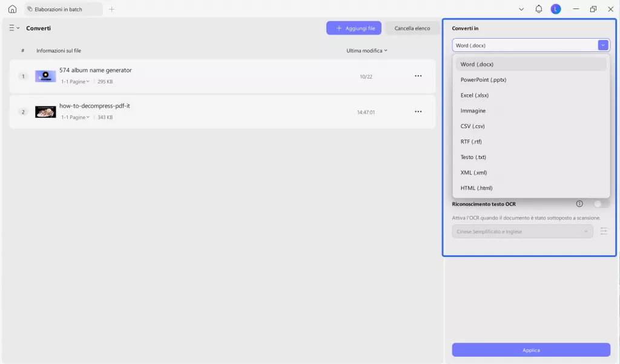
Task: Choose Testo (.txt) format
Action: point(531,157)
